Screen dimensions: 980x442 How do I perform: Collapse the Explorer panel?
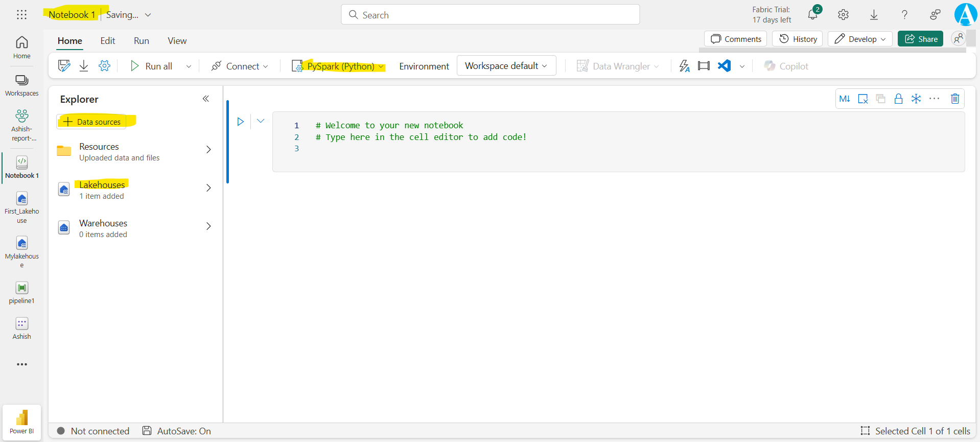point(206,99)
